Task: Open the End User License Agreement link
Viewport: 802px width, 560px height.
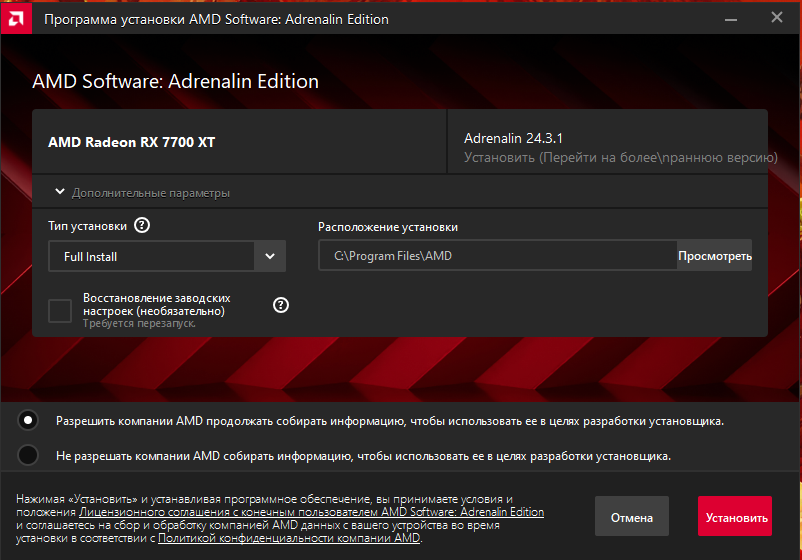Action: [311, 512]
